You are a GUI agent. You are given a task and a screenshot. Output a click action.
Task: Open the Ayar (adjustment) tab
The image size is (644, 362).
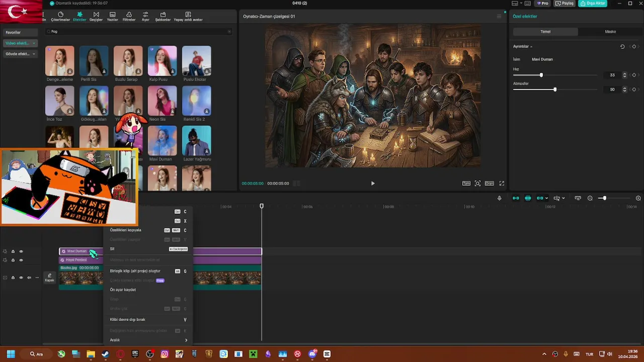pyautogui.click(x=145, y=17)
